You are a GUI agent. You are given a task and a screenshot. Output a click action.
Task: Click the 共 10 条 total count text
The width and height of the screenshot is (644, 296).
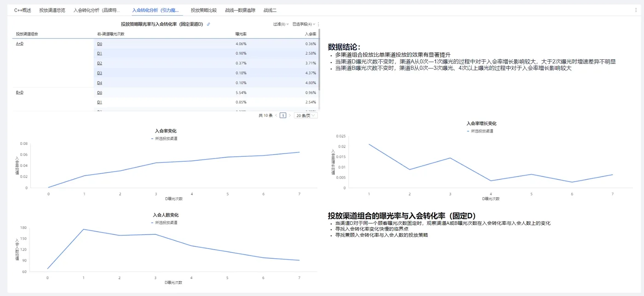tap(265, 115)
